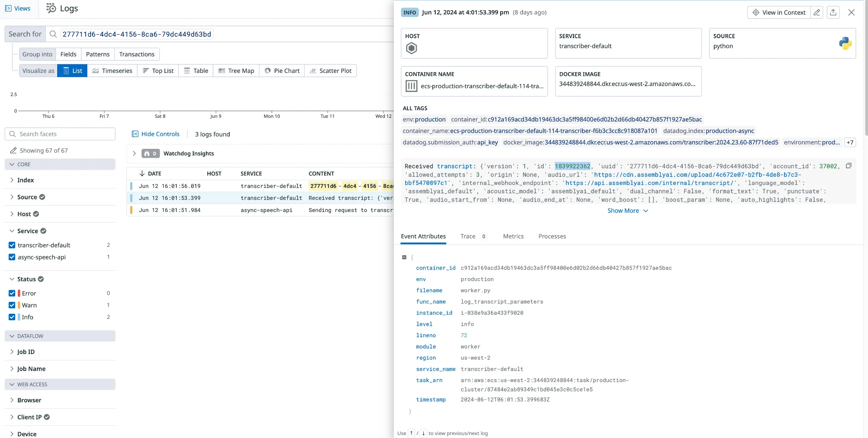
Task: Expand Show More of log message
Action: (x=627, y=211)
